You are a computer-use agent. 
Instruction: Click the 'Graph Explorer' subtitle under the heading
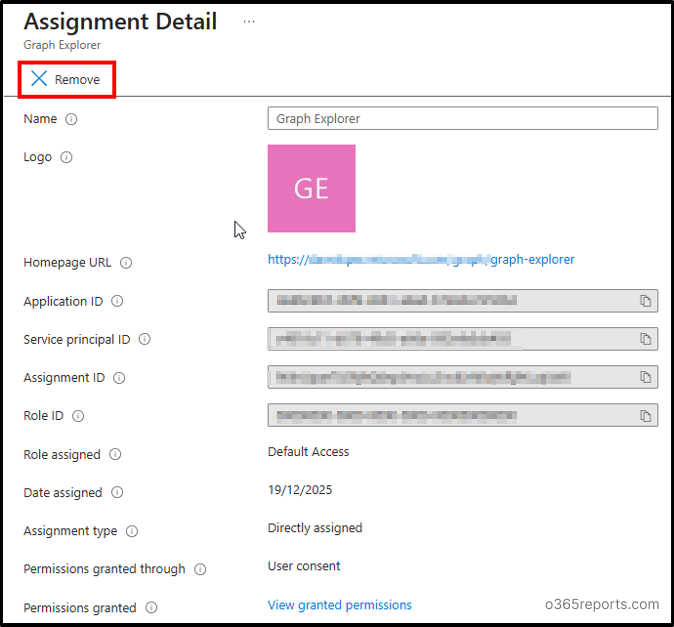click(62, 45)
